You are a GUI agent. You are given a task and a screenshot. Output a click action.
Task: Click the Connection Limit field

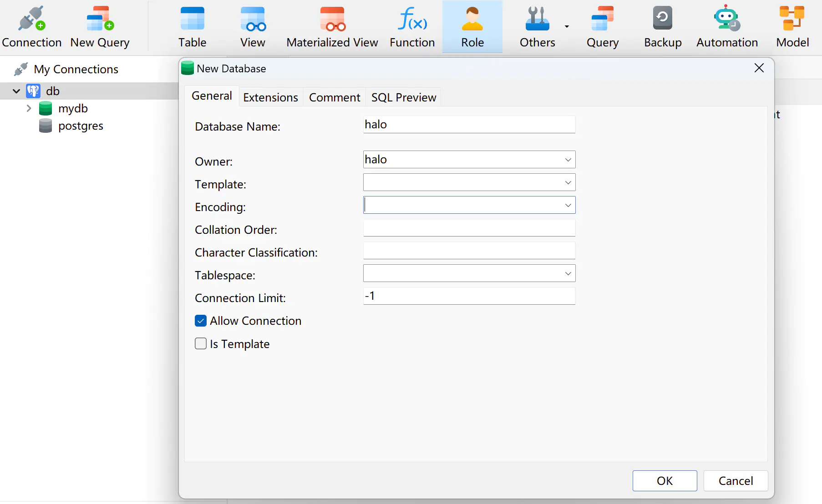pos(469,296)
